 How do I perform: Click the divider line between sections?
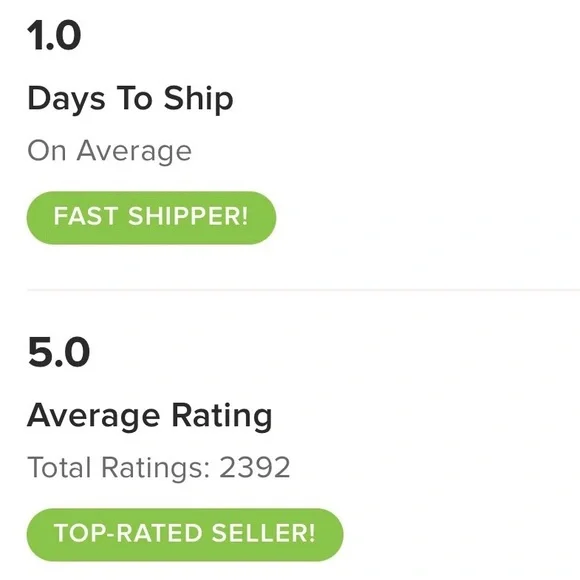(x=303, y=290)
